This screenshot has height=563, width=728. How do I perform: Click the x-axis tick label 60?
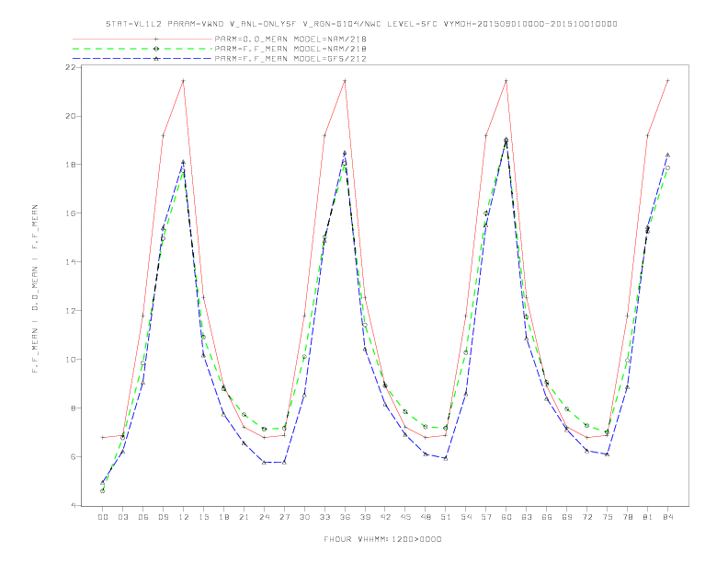coord(506,517)
